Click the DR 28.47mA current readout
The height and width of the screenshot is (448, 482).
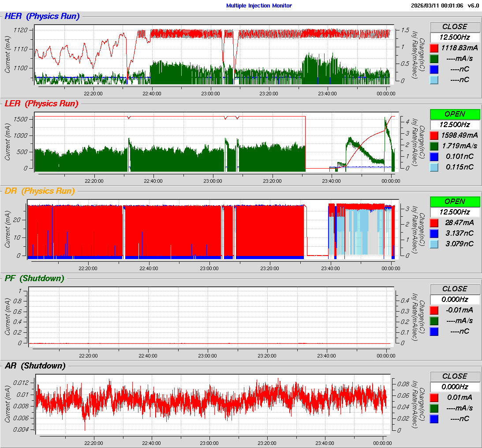(x=460, y=222)
